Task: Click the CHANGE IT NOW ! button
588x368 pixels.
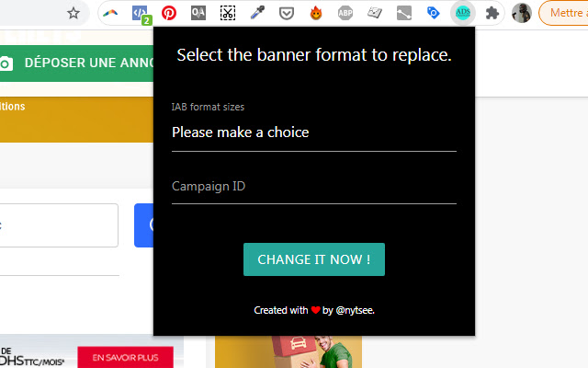Action: click(x=314, y=259)
